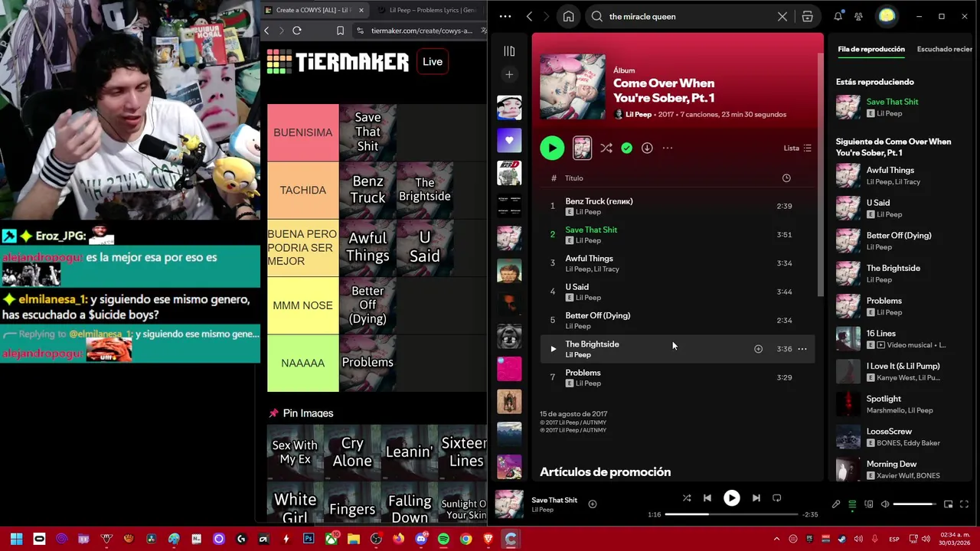The width and height of the screenshot is (980, 551).
Task: Download the album
Action: point(647,148)
